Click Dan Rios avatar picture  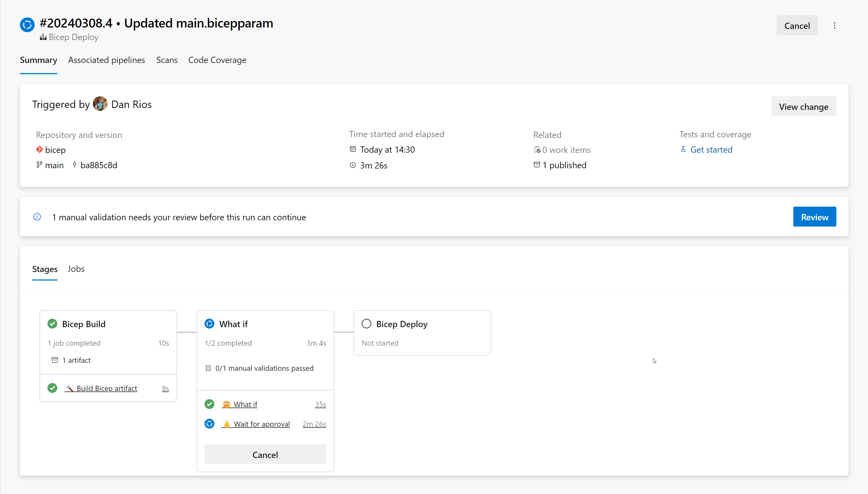coord(100,104)
